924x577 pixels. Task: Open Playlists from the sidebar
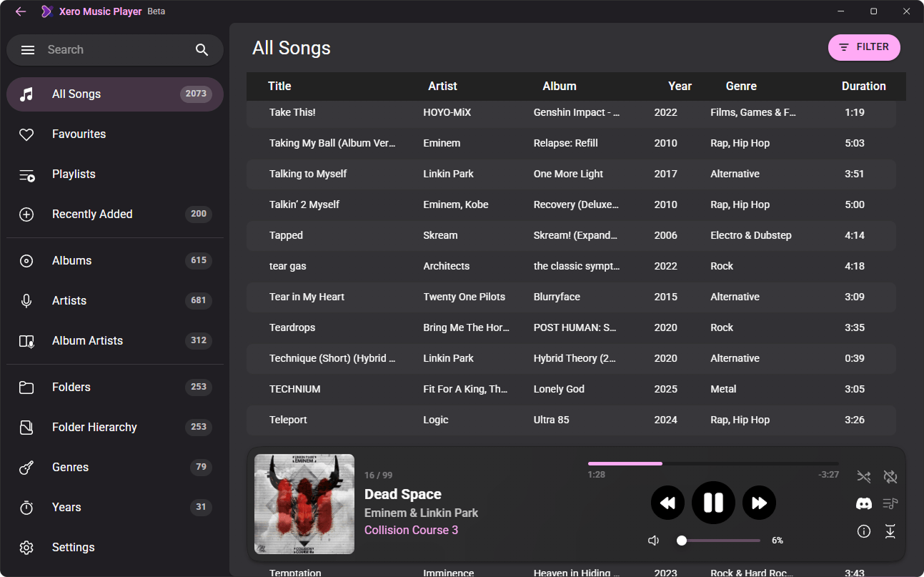coord(115,174)
